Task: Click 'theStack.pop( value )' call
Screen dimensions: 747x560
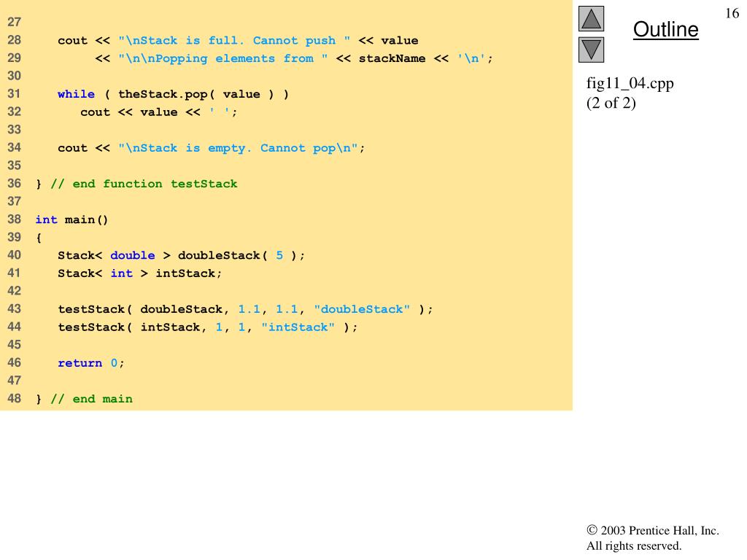Action: pyautogui.click(x=196, y=94)
